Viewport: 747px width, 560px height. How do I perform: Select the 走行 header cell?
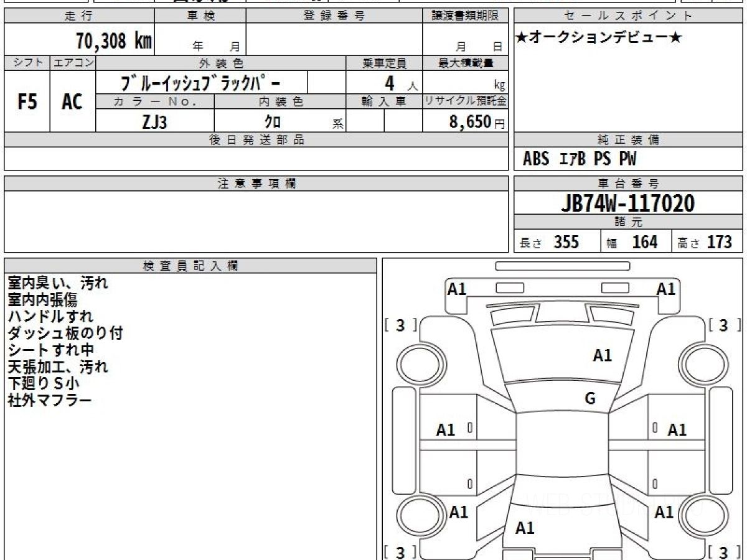pyautogui.click(x=79, y=16)
